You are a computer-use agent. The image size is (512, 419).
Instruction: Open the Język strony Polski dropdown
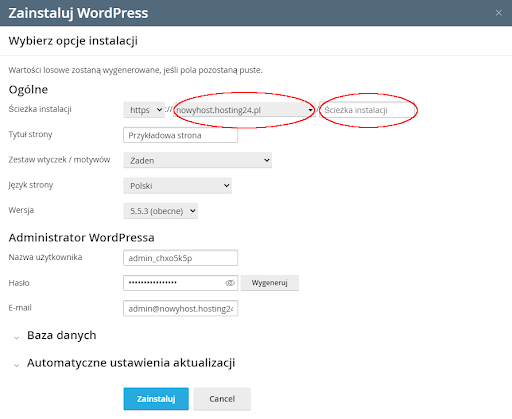click(x=177, y=186)
